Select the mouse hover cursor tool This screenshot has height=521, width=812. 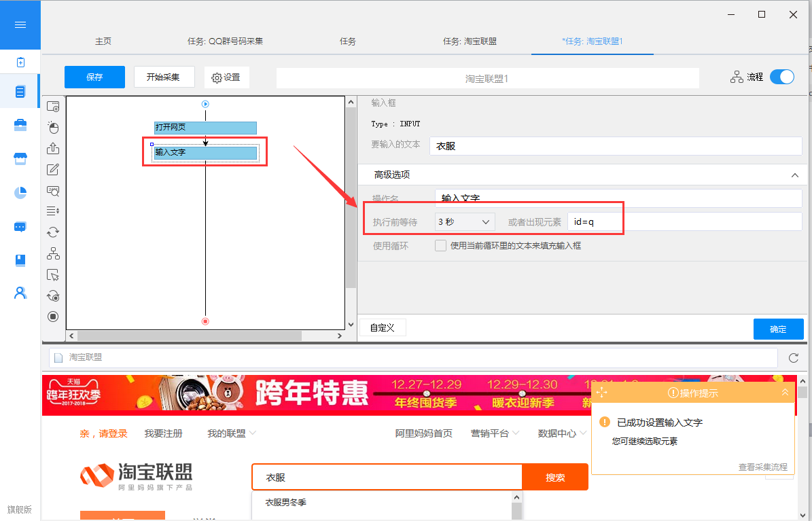point(53,274)
